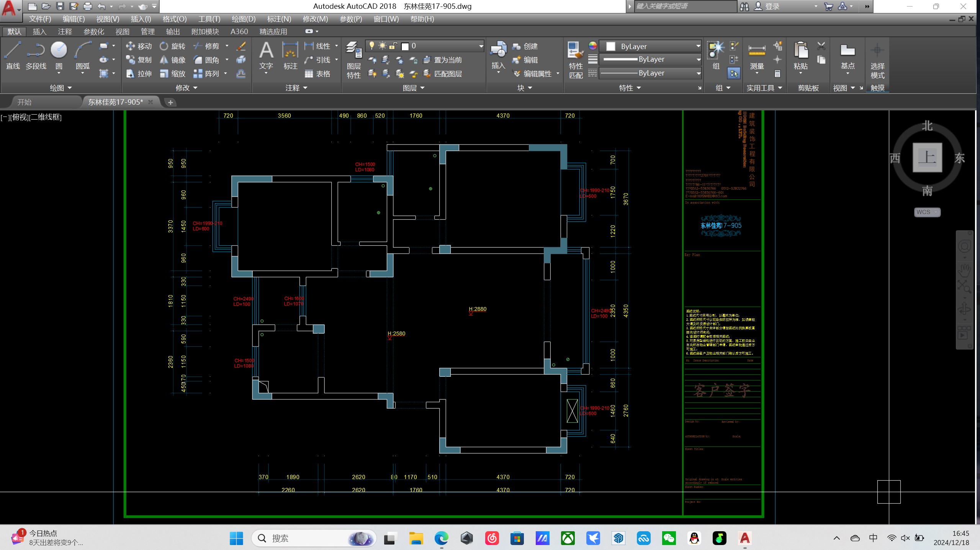
Task: Toggle the layer freeze sun icon
Action: coord(382,46)
